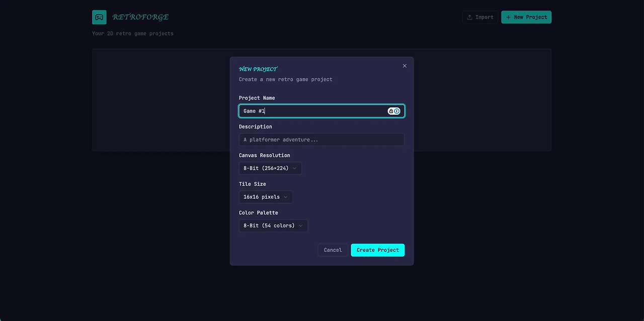
Task: Cancel the new project dialog
Action: tap(333, 250)
